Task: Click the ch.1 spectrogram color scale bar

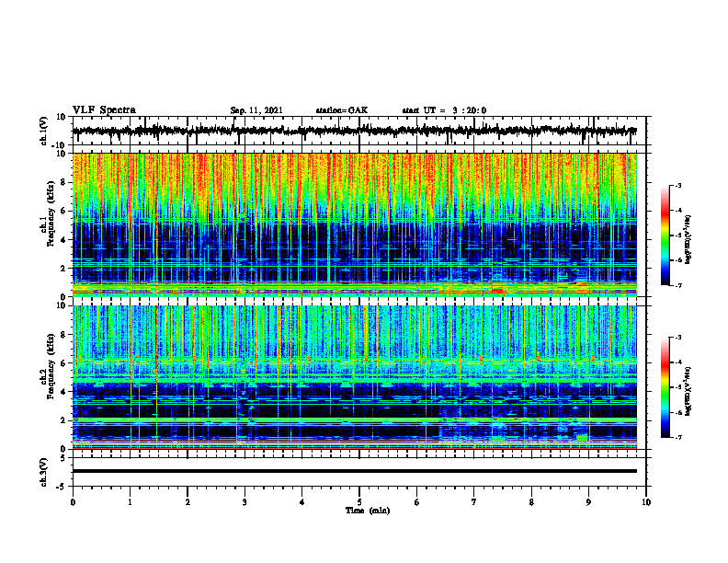Action: [665, 236]
